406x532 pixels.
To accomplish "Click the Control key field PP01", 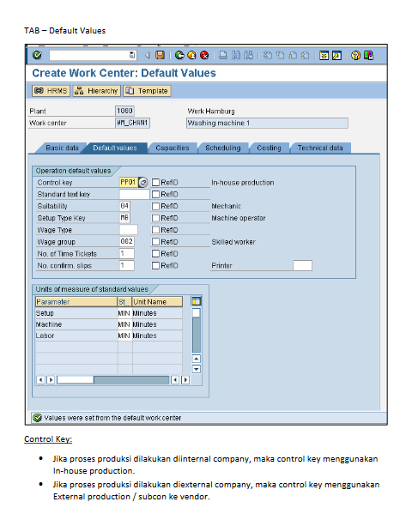I will pos(129,183).
